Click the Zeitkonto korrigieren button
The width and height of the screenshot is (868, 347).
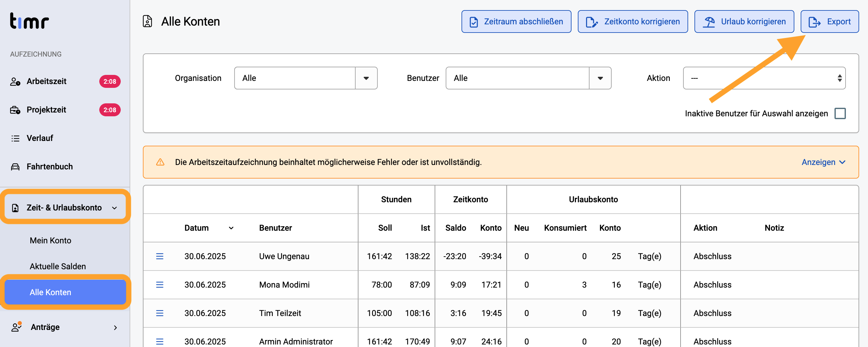coord(633,21)
